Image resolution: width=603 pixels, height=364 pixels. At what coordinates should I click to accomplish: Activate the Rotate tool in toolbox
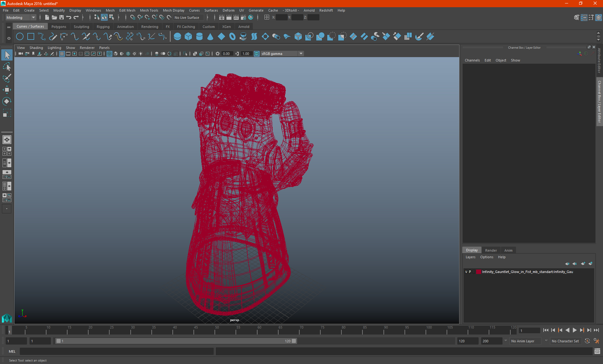click(7, 101)
